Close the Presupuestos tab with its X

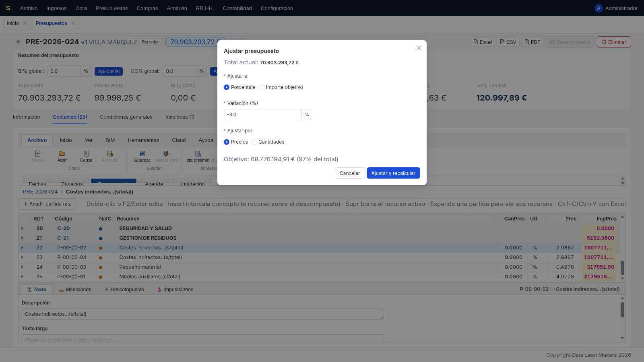click(73, 23)
